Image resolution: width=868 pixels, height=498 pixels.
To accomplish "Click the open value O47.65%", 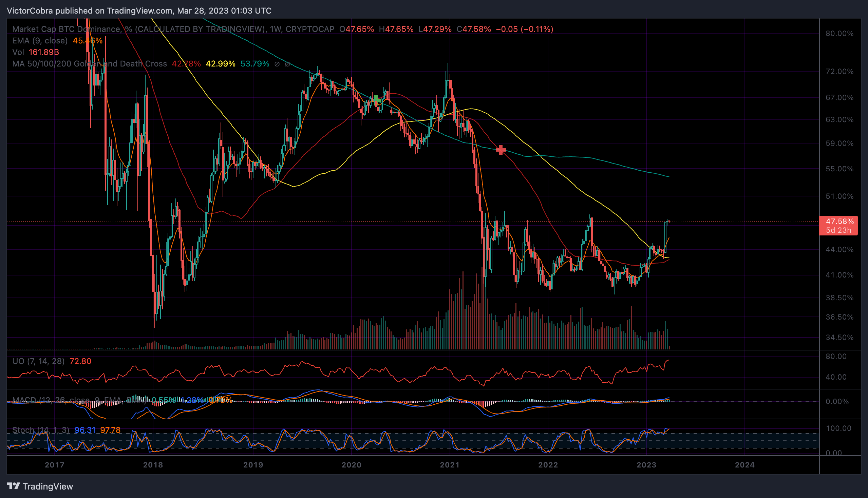I will pos(357,29).
